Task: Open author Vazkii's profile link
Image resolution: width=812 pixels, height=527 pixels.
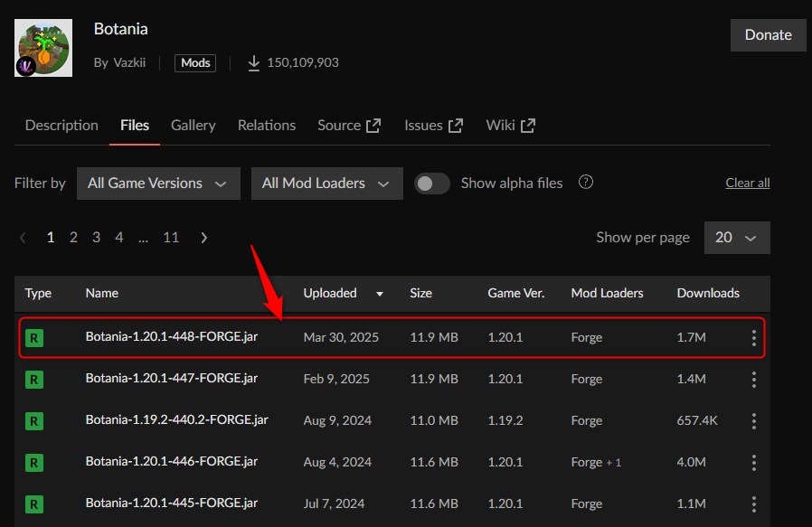Action: tap(129, 62)
